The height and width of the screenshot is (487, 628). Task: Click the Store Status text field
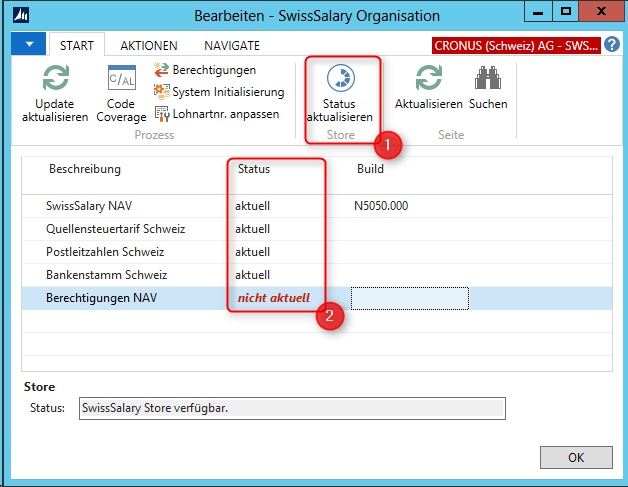291,408
